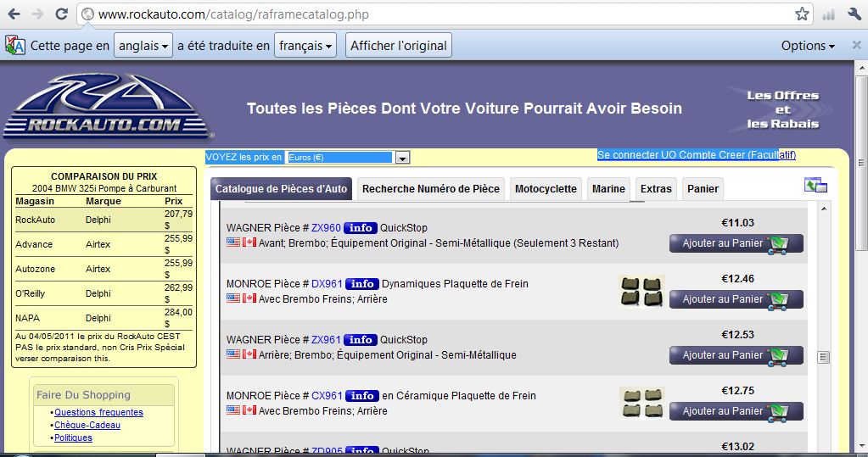Open info for WAGNER ZX960 part

pos(361,228)
